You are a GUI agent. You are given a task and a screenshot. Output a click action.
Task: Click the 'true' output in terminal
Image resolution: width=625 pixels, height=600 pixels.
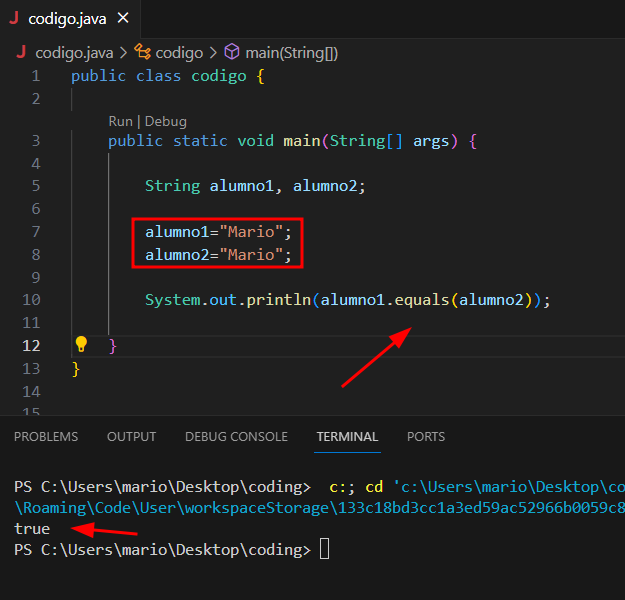(x=32, y=529)
